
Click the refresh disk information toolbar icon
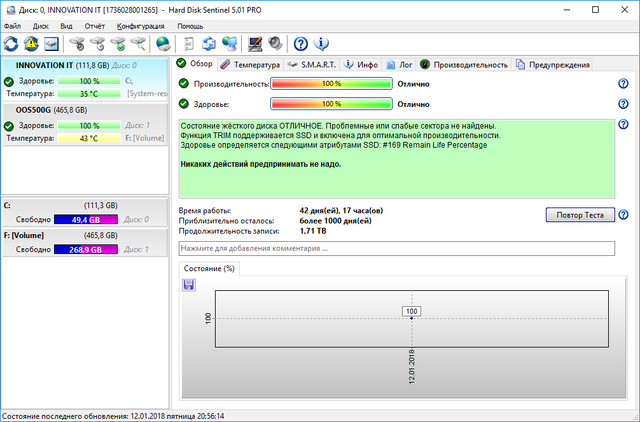[x=11, y=44]
